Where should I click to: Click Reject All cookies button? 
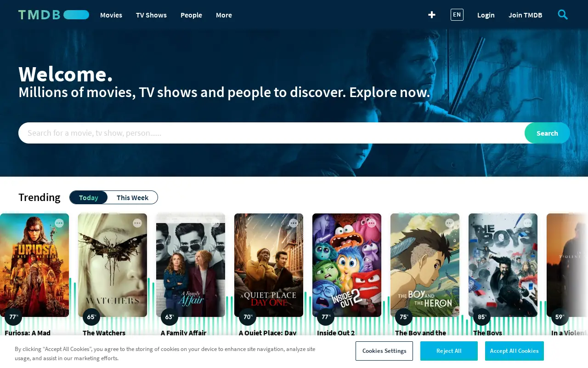449,351
